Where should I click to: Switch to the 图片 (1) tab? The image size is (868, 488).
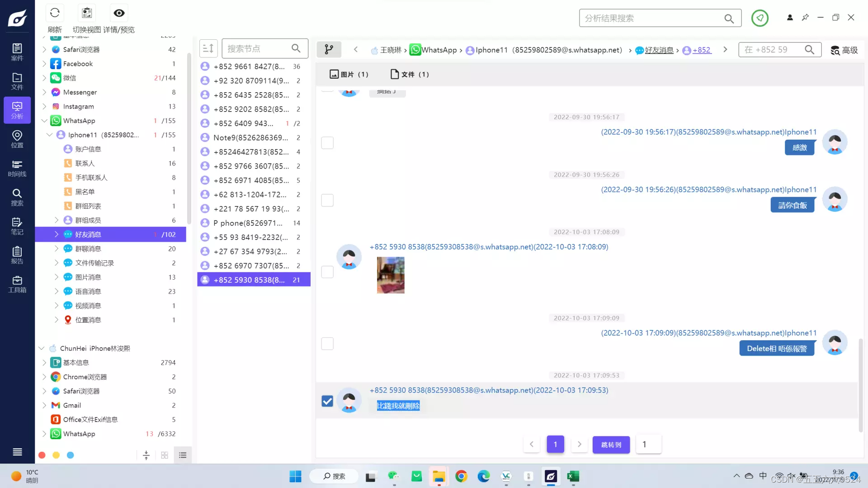click(x=349, y=74)
